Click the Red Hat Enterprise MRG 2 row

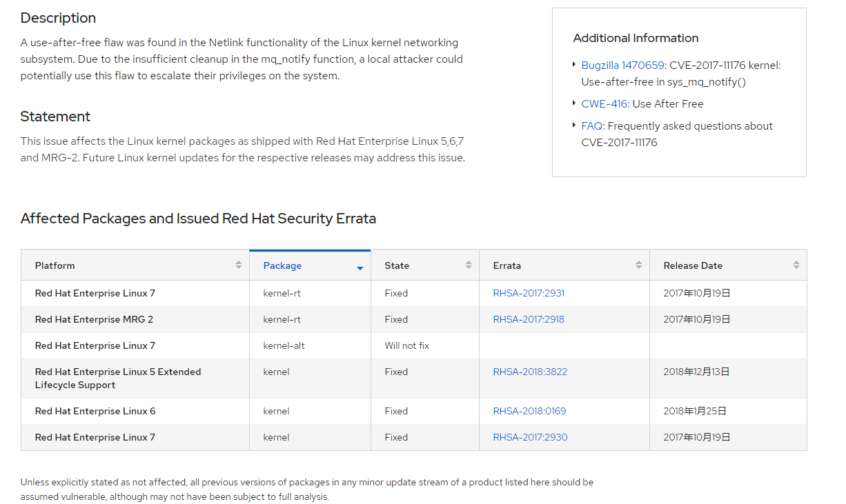pyautogui.click(x=414, y=319)
